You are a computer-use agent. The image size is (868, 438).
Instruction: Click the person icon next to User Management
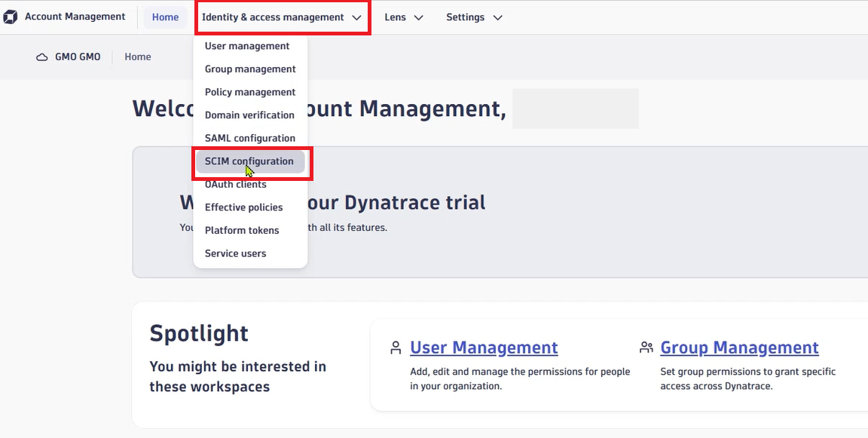click(x=396, y=348)
